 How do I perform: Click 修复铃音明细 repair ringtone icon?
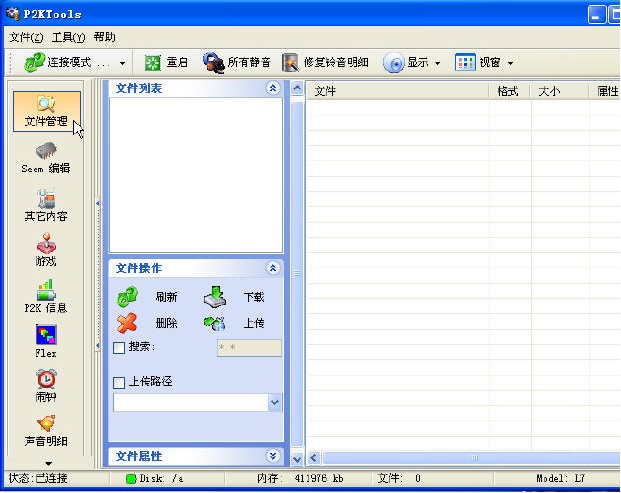290,63
